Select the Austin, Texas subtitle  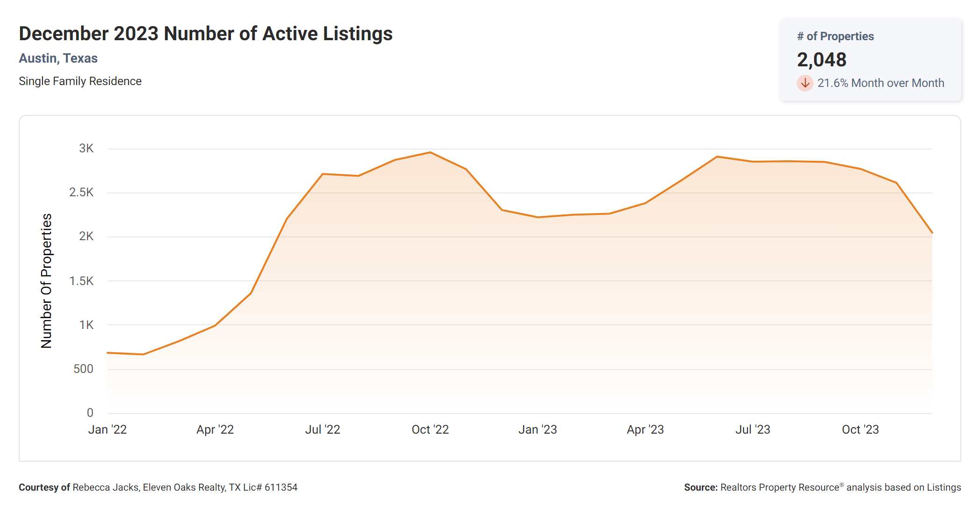pyautogui.click(x=58, y=58)
